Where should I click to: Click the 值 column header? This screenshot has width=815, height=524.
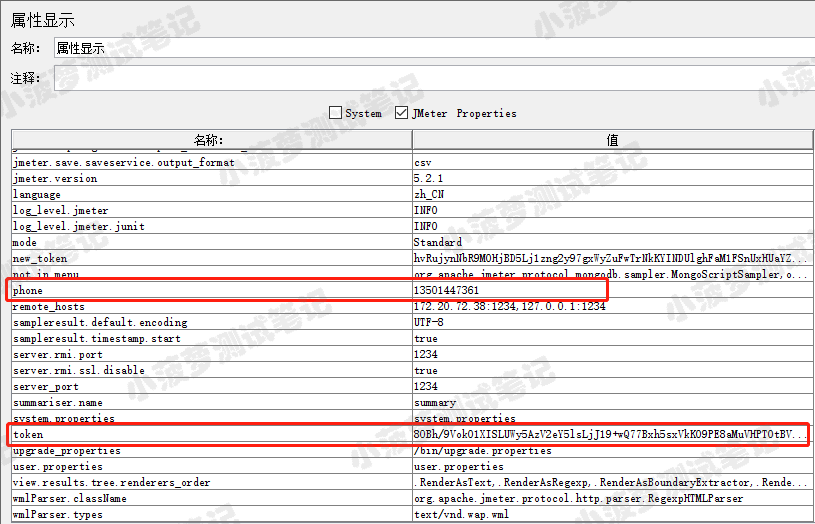[x=613, y=140]
